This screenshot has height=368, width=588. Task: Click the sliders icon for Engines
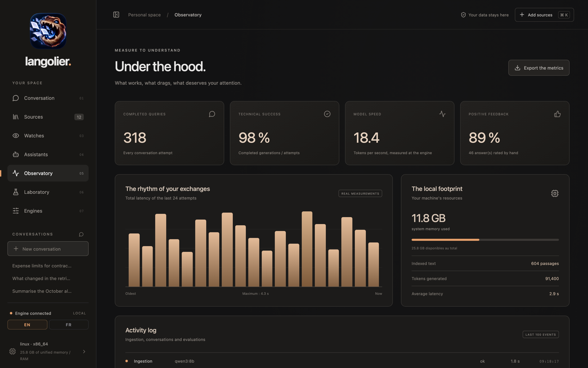[16, 211]
